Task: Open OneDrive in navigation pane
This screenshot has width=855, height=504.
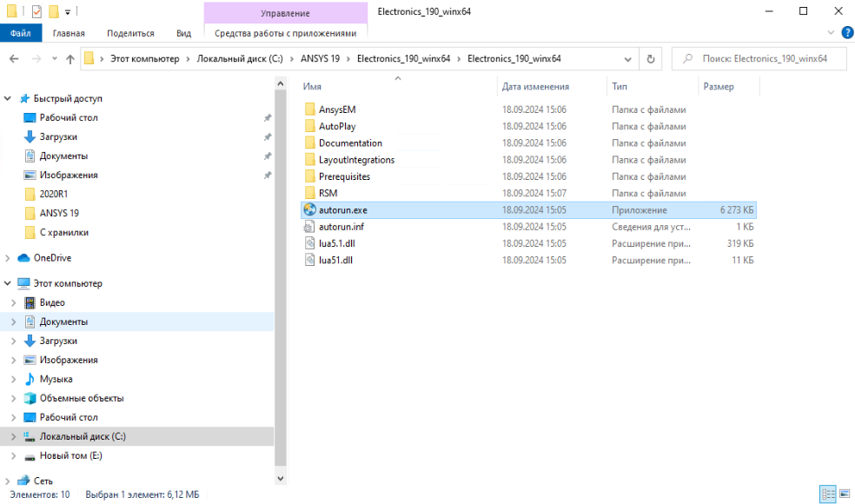Action: (x=52, y=258)
